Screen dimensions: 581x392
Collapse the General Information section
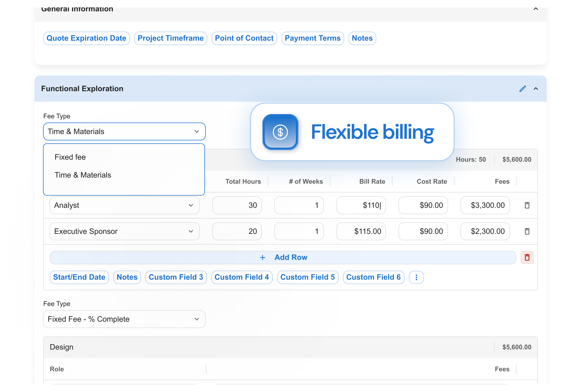[536, 9]
